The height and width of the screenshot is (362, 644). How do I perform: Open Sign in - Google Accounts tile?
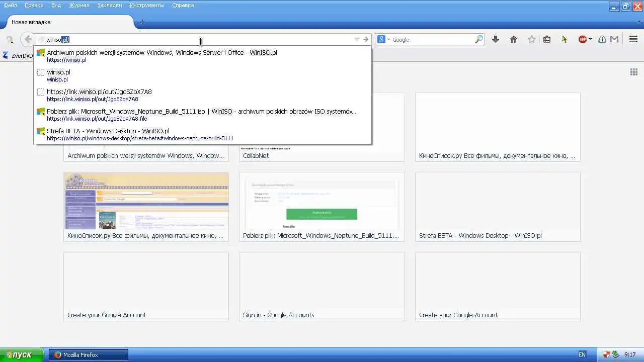[322, 287]
